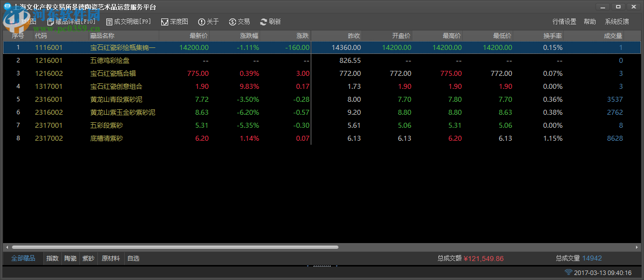Click the date-time 2017-03-13 09:40:16
This screenshot has width=644, height=280.
pos(603,273)
